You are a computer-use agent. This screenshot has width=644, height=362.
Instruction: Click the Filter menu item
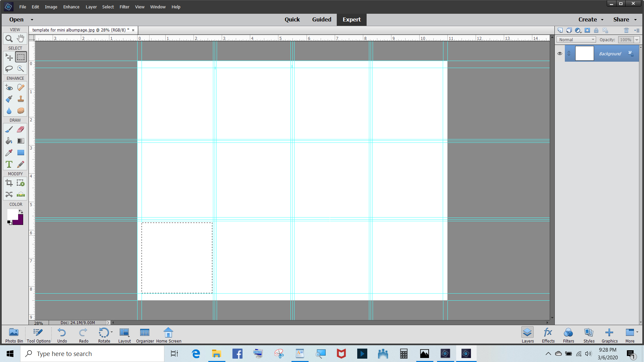[x=124, y=7]
